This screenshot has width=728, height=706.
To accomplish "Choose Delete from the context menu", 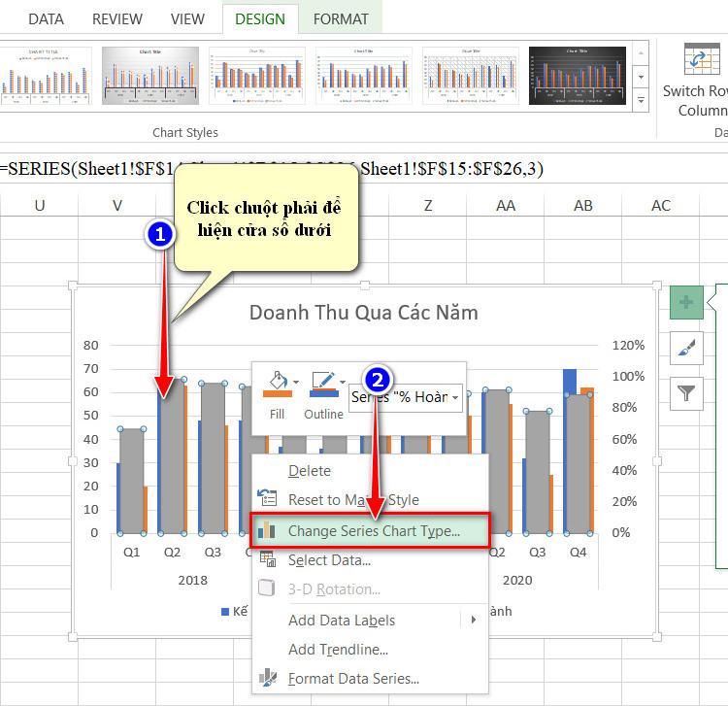I will pyautogui.click(x=310, y=471).
